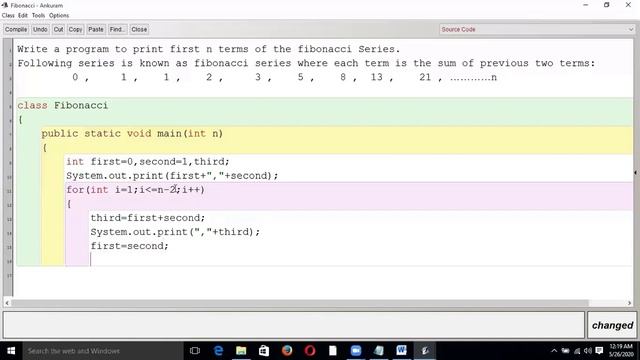Launch Opera browser from the taskbar

tap(310, 351)
